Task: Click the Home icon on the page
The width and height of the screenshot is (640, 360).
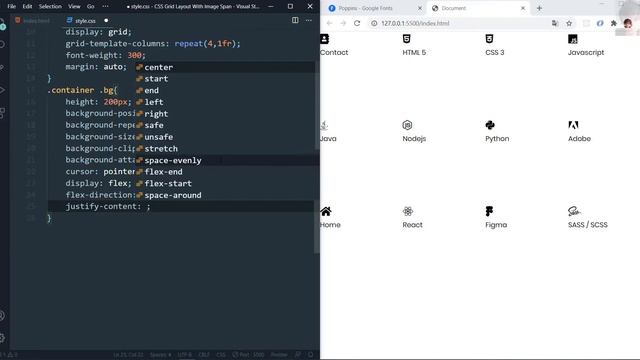Action: (326, 211)
